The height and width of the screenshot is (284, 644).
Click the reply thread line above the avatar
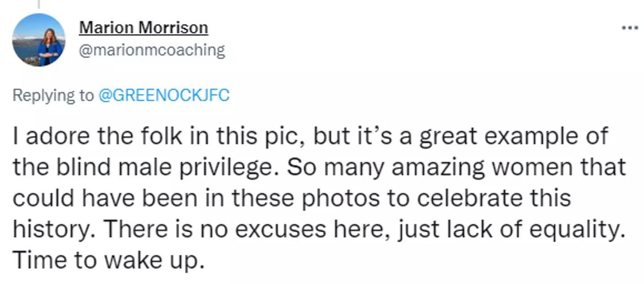(38, 4)
